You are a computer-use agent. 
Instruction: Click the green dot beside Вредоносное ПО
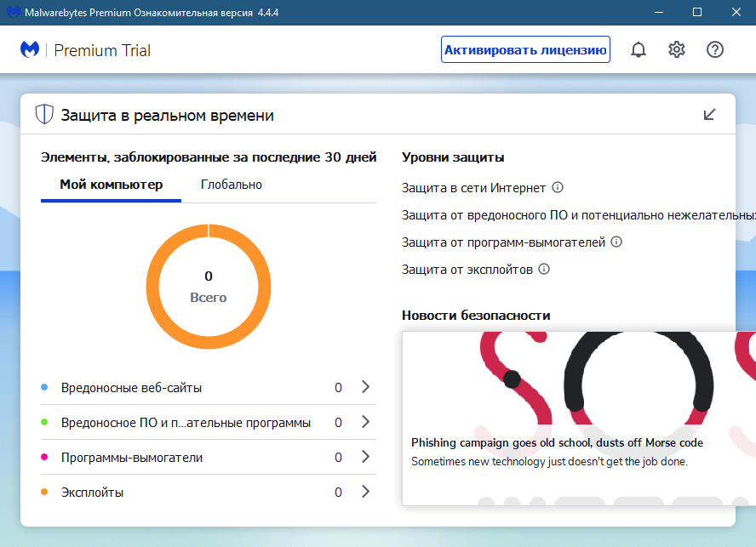[44, 422]
